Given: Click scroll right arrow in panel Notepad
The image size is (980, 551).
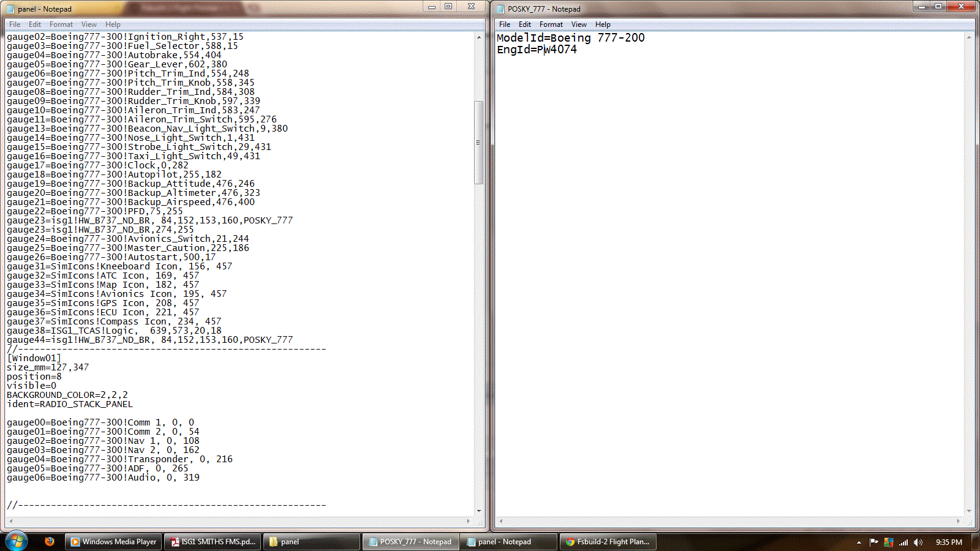Looking at the screenshot, I should coord(469,521).
